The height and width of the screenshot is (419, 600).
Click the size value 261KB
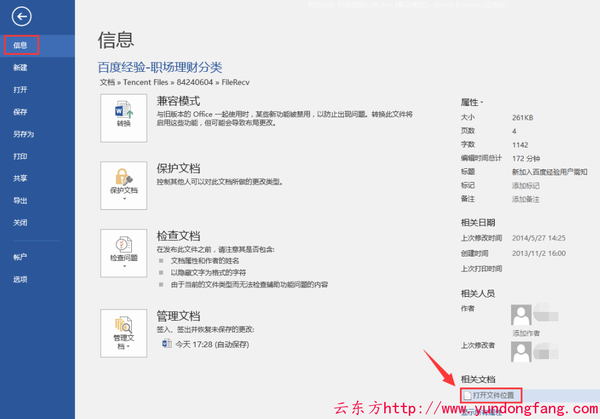click(x=522, y=117)
